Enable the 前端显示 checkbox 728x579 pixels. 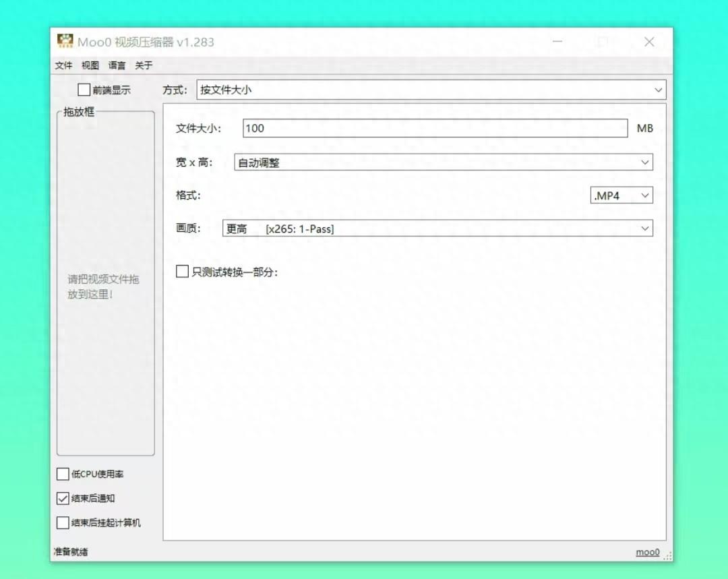(84, 90)
